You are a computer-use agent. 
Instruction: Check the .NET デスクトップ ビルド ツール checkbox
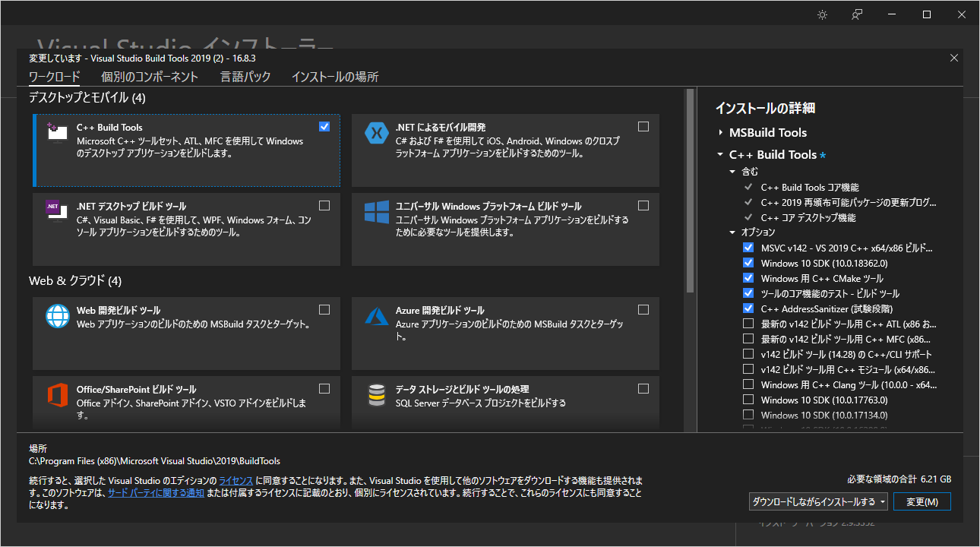pos(324,205)
